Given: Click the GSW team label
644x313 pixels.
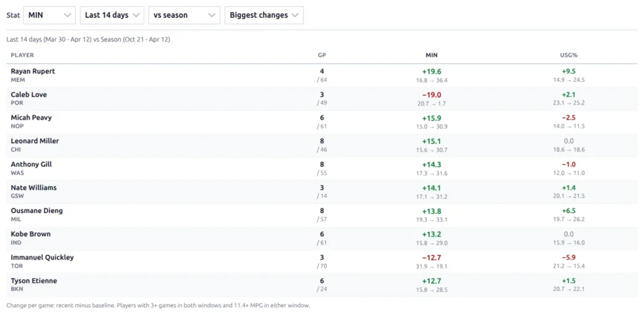Looking at the screenshot, I should click(x=17, y=196).
